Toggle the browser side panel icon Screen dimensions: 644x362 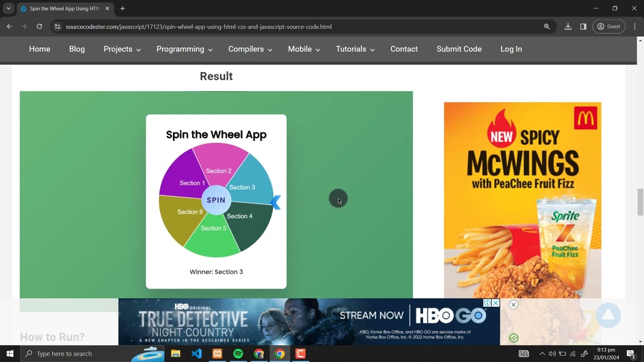pyautogui.click(x=583, y=27)
